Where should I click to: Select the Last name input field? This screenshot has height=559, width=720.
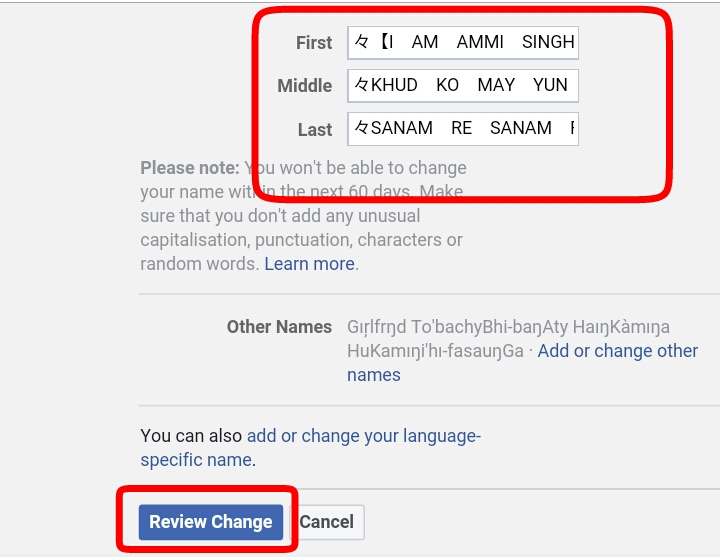[x=463, y=129]
